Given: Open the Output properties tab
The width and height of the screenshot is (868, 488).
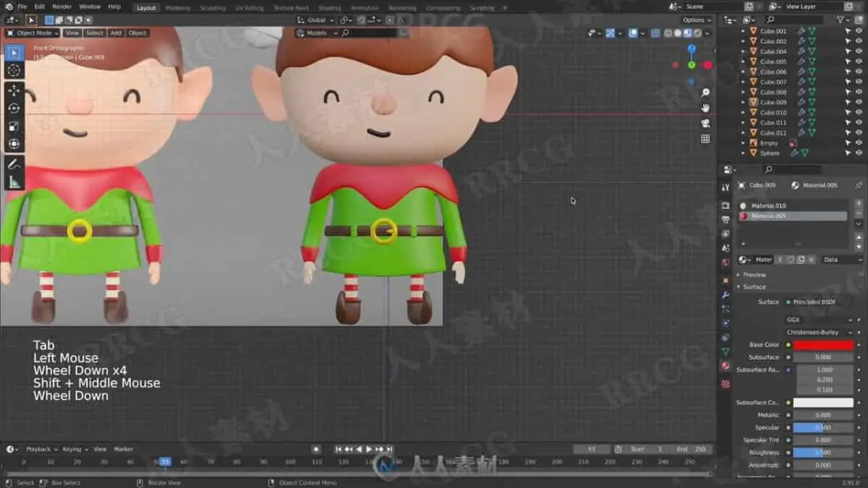Looking at the screenshot, I should (726, 220).
